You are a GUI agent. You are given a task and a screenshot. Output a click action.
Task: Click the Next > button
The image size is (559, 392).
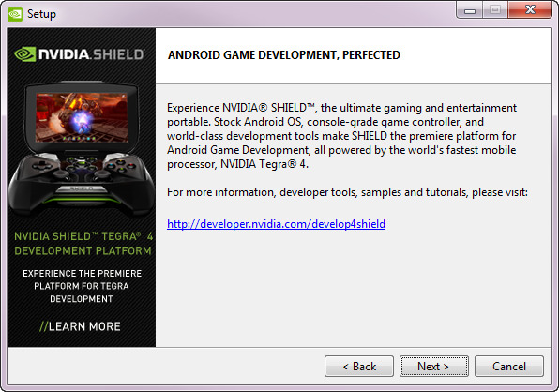tap(434, 366)
